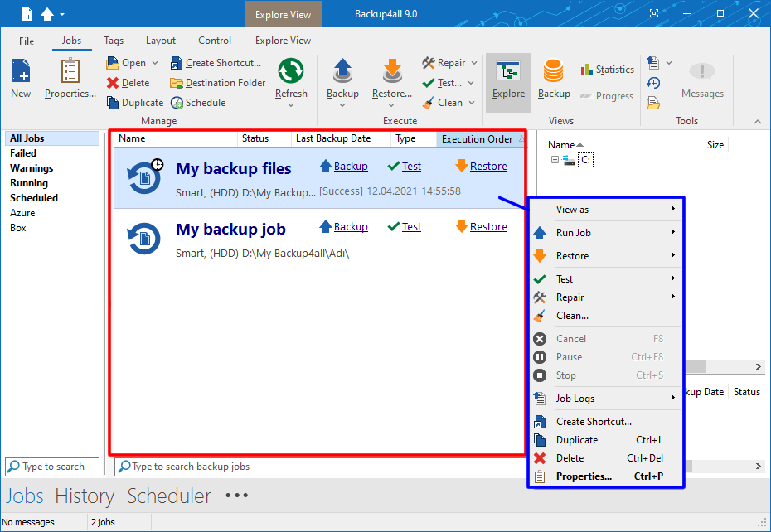Click the Type to search backup jobs field
This screenshot has width=771, height=532.
(321, 467)
